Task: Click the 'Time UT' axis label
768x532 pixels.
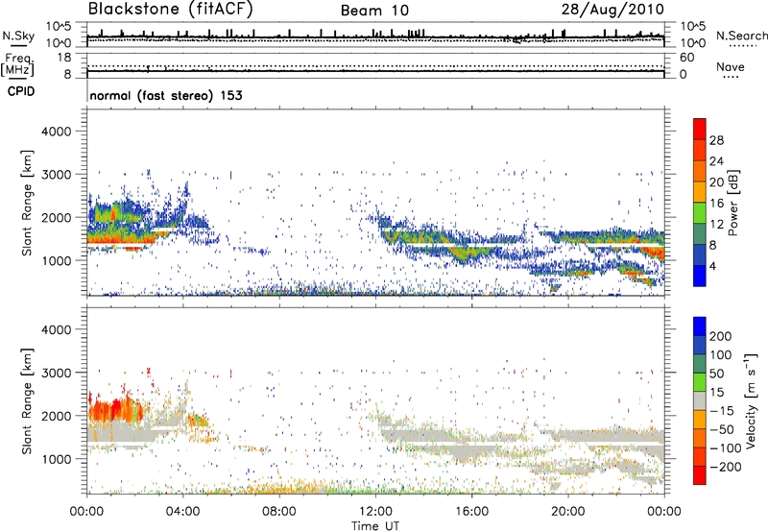Action: click(x=375, y=526)
